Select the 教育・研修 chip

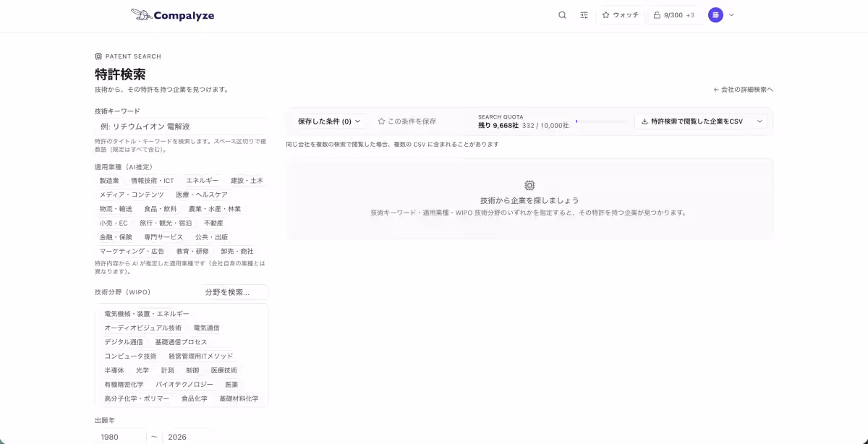[192, 251]
